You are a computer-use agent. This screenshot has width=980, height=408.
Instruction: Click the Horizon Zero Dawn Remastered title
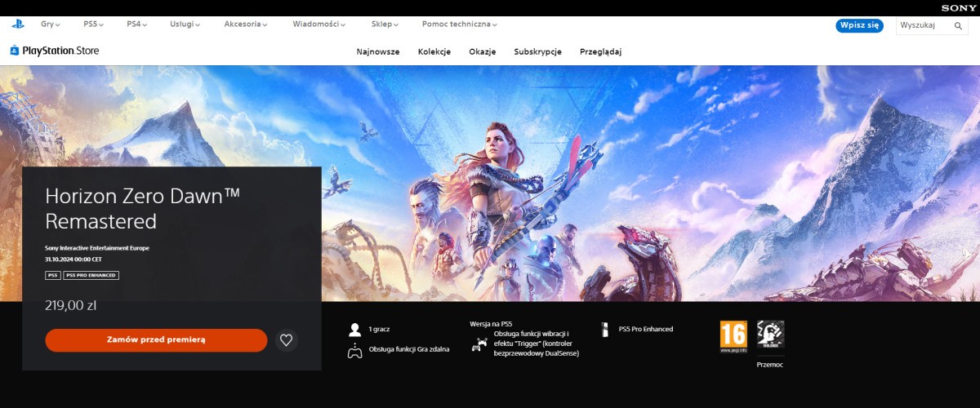(142, 208)
